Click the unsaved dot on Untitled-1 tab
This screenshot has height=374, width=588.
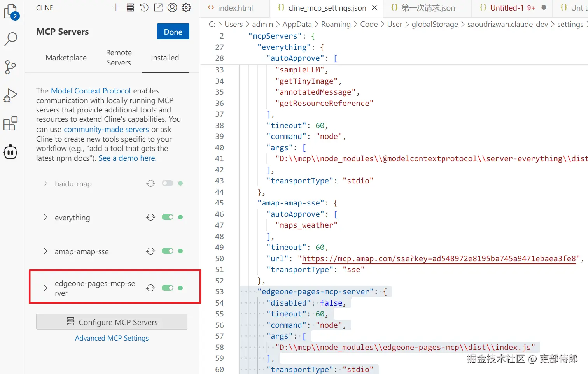coord(544,8)
